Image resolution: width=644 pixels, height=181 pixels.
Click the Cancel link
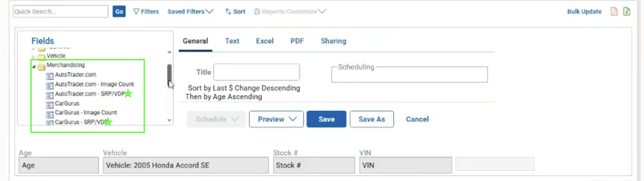[x=417, y=119]
